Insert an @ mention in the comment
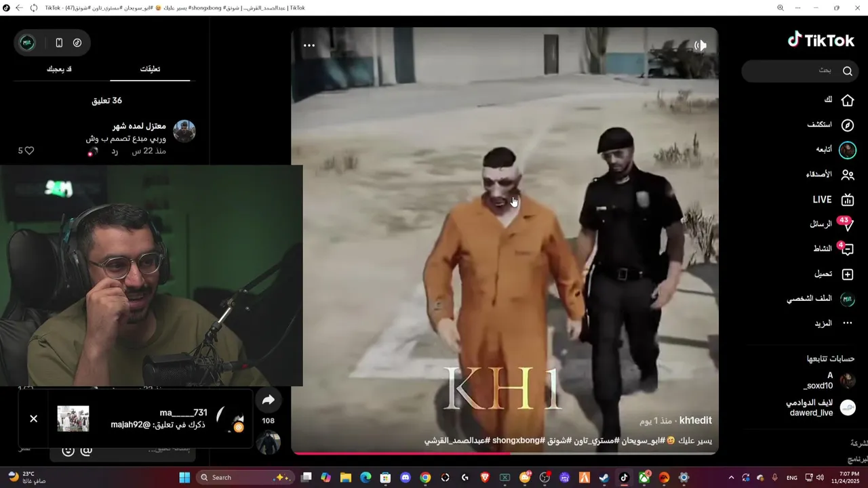The height and width of the screenshot is (488, 868). (x=87, y=450)
